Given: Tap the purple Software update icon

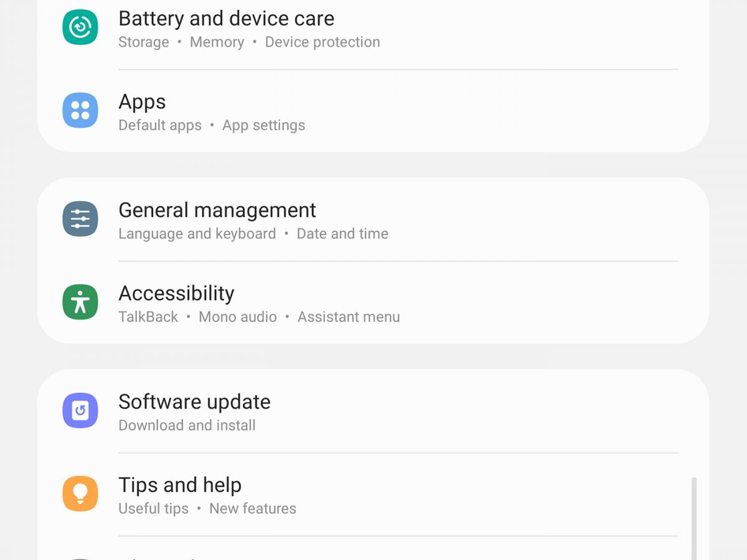Looking at the screenshot, I should pos(80,410).
